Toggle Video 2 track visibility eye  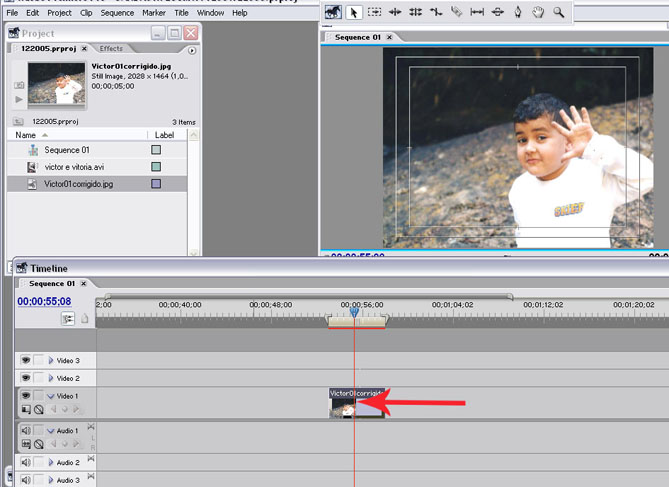coord(26,379)
